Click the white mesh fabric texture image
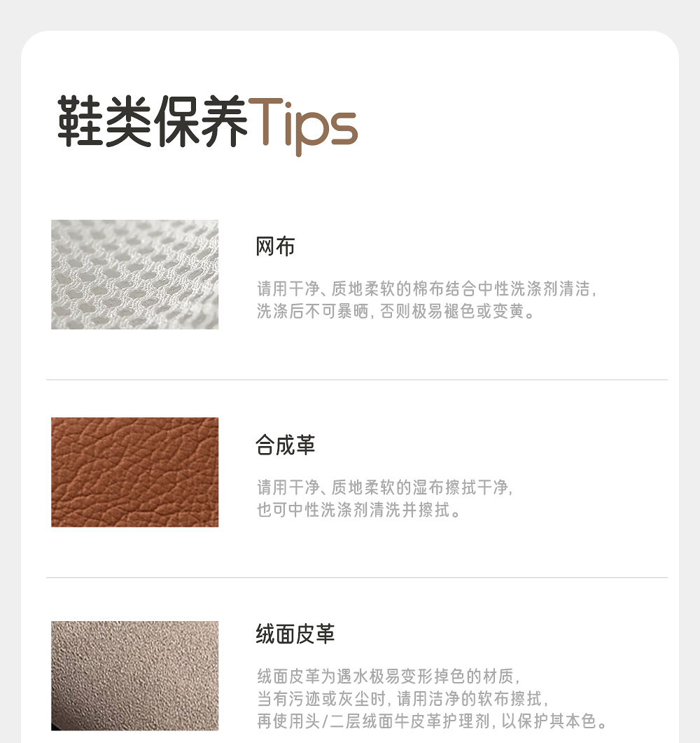The height and width of the screenshot is (743, 700). (135, 275)
